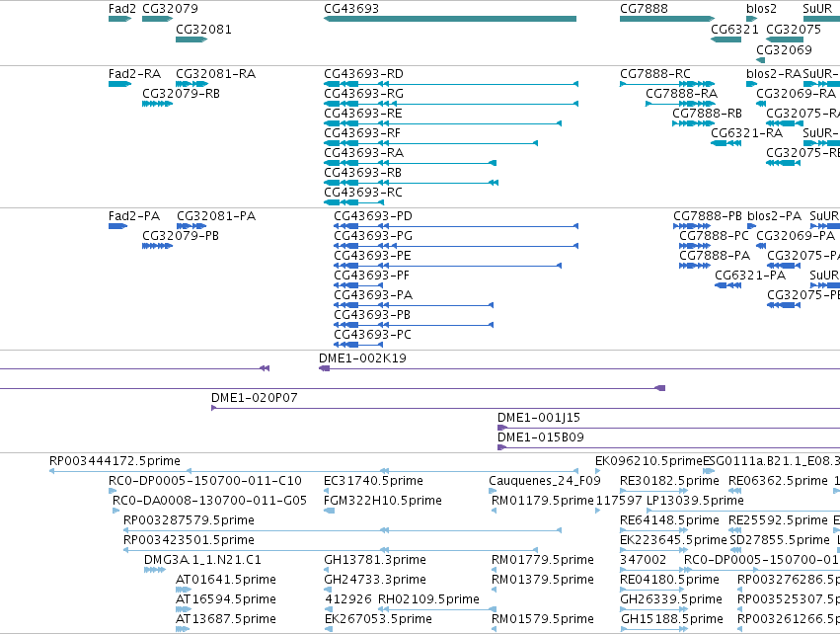Select the CG32081 gene label

pos(203,30)
